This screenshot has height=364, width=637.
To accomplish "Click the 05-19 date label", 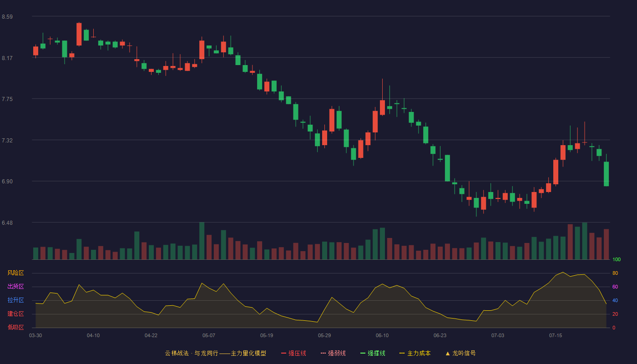I will [x=267, y=335].
